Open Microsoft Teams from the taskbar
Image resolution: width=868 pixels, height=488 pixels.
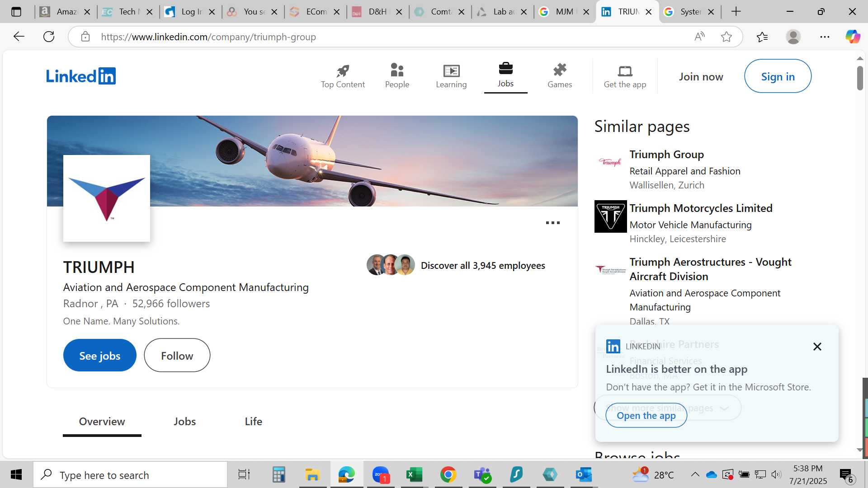[x=482, y=475]
